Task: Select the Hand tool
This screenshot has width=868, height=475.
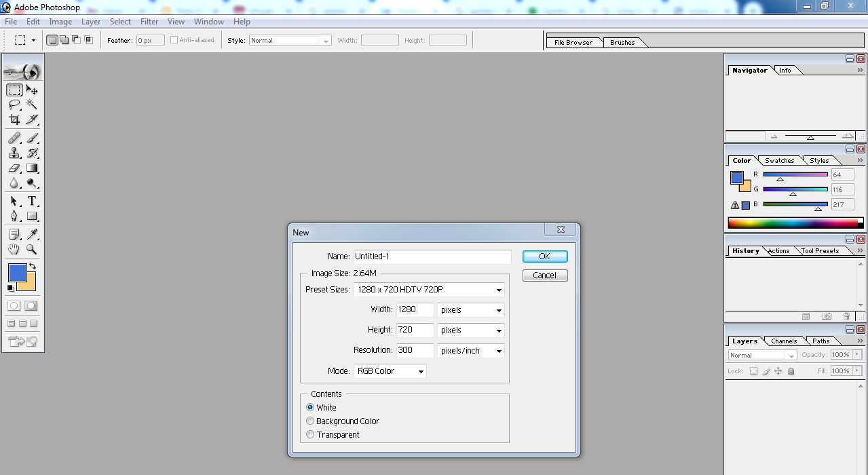Action: [14, 250]
